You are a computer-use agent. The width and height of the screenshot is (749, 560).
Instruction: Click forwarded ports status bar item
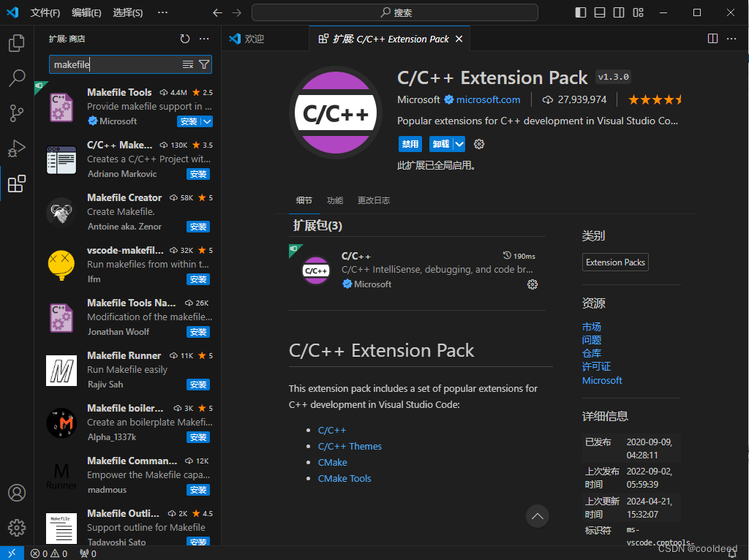pyautogui.click(x=88, y=553)
